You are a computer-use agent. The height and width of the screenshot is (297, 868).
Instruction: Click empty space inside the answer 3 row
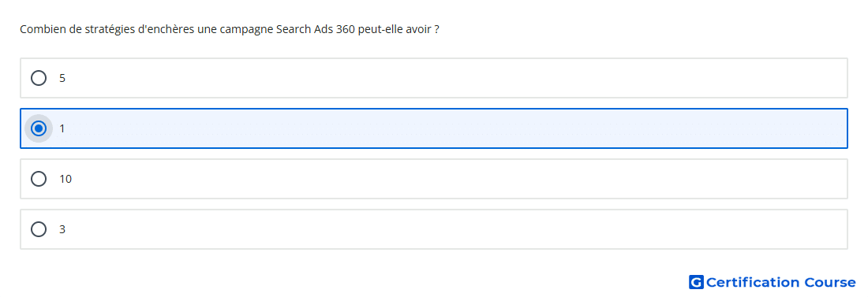tap(443, 229)
